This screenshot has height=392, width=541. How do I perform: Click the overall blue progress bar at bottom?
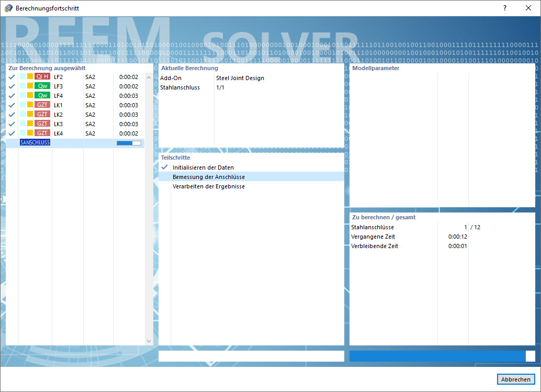click(442, 356)
